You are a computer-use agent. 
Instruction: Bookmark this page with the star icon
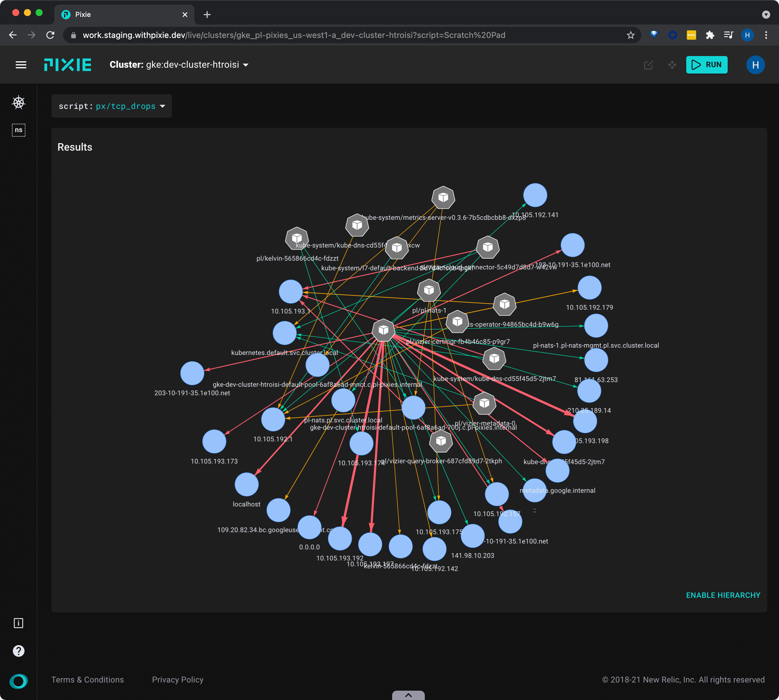click(630, 35)
